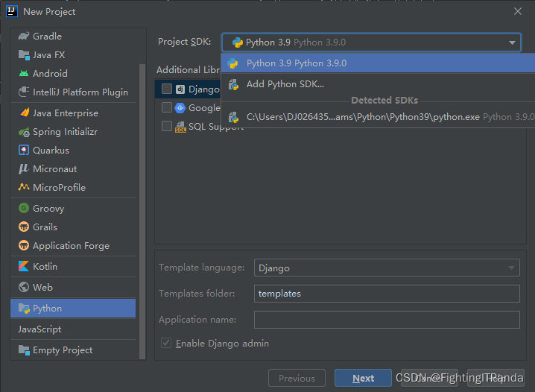The height and width of the screenshot is (392, 535).
Task: Select Python 3.9 from SDK list
Action: coord(378,63)
